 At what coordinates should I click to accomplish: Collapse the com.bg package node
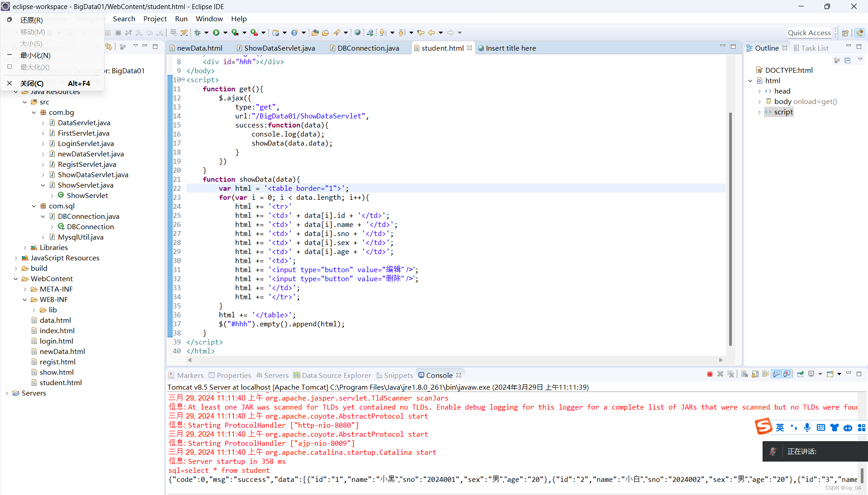click(34, 113)
